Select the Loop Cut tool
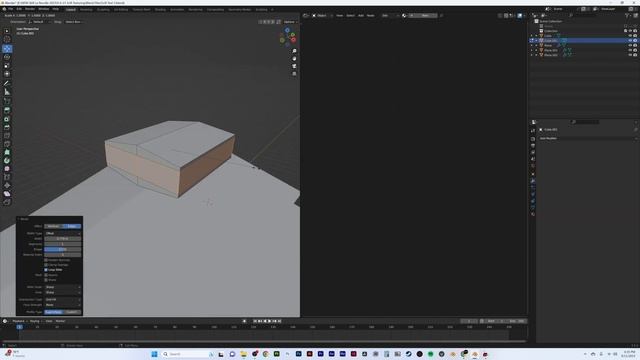 (7, 136)
